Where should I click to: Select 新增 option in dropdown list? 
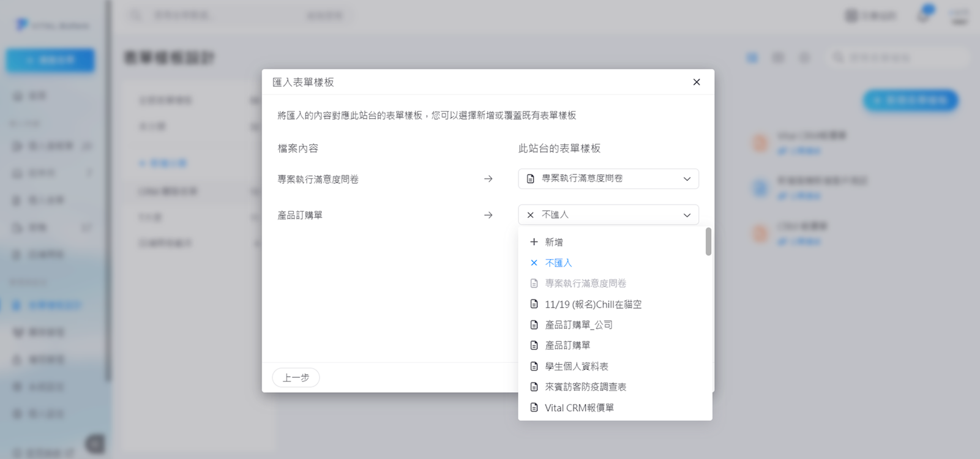554,242
